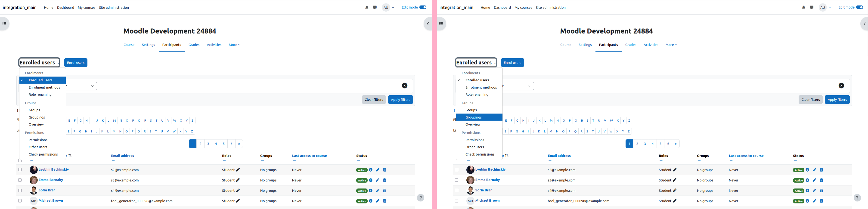Select highlighted Groupings entry, right page dropdown

479,117
